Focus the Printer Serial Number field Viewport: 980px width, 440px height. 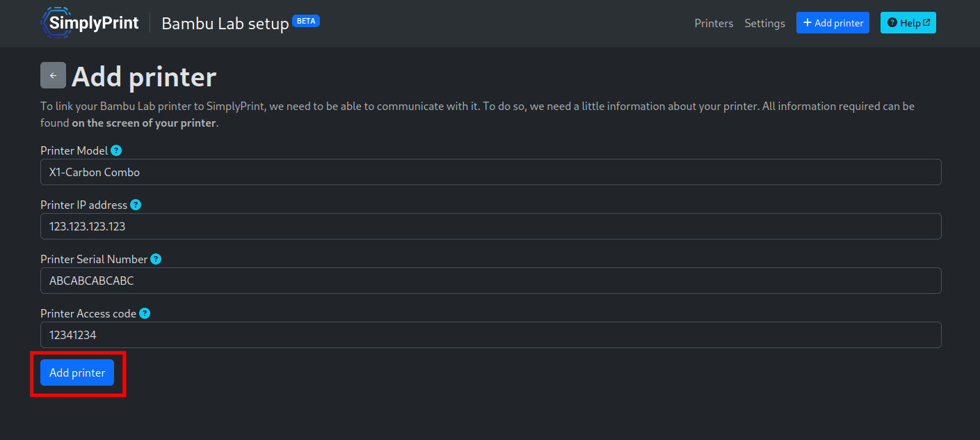(x=490, y=281)
